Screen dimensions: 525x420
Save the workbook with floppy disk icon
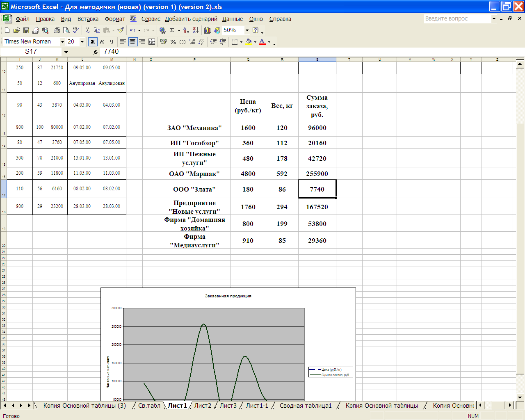[26, 30]
